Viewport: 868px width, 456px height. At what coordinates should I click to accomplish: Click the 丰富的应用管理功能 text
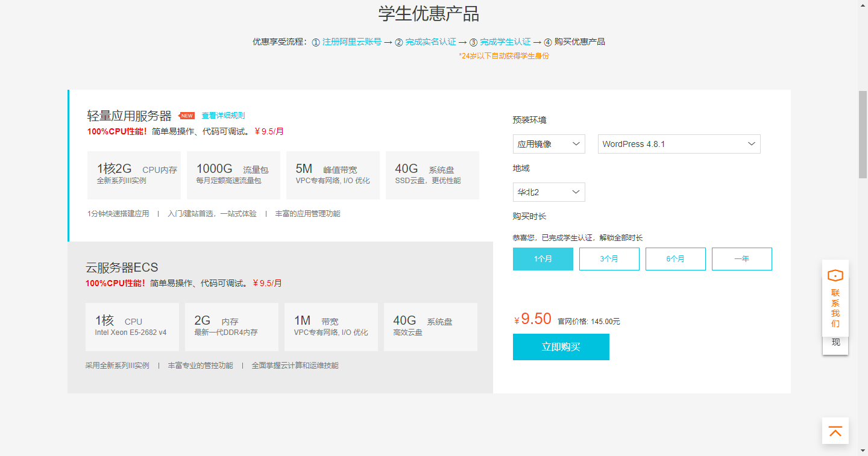click(x=307, y=214)
